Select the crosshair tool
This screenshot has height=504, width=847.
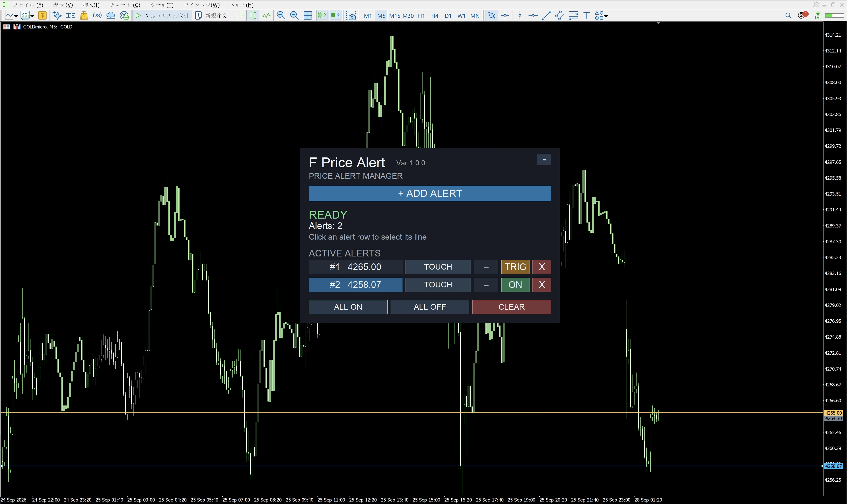click(x=505, y=16)
